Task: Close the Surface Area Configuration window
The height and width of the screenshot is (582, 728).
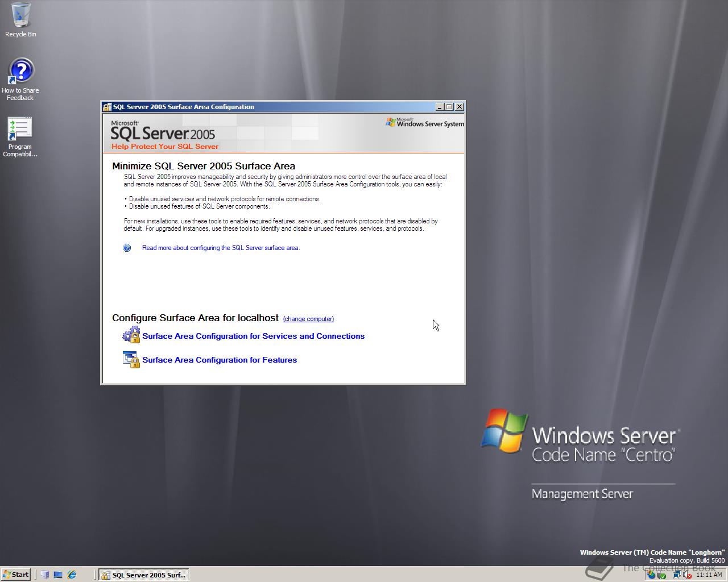Action: coord(460,107)
